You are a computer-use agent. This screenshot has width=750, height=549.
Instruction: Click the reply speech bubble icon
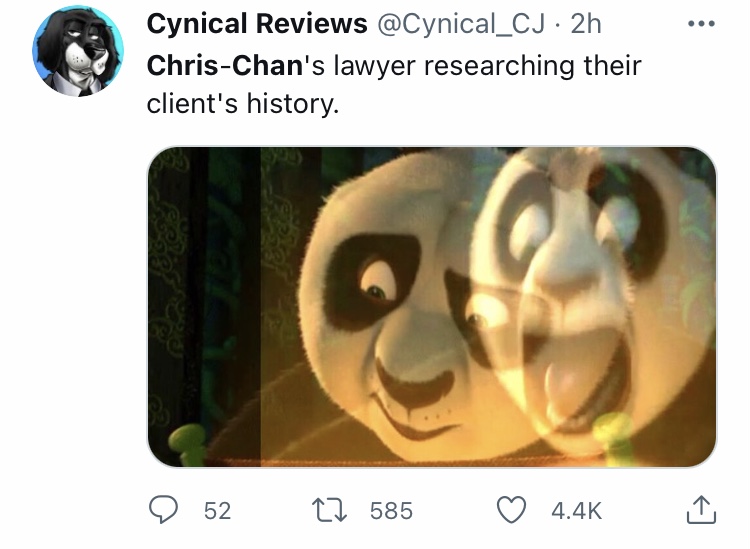click(x=164, y=510)
